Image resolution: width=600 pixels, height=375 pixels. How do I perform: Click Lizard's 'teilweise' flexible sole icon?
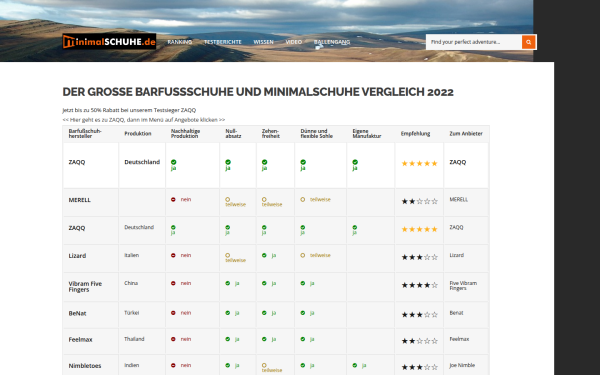pos(303,255)
